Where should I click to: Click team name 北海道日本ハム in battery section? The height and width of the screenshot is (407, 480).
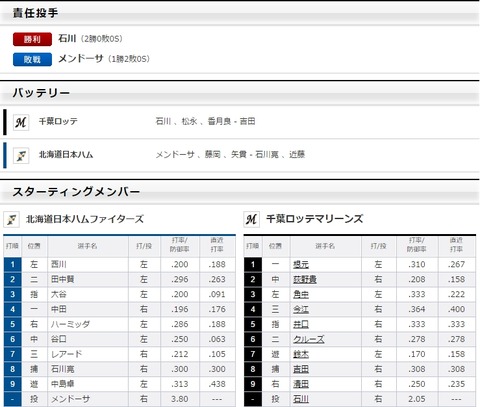coord(66,155)
